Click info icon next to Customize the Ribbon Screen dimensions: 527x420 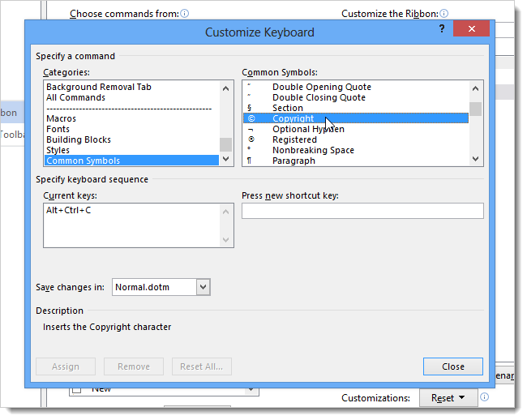tap(444, 14)
